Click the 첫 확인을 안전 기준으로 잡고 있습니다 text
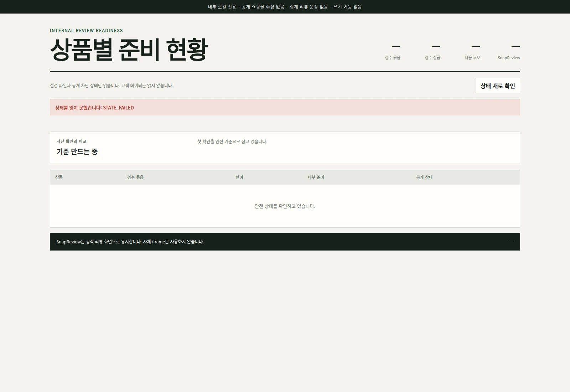Image resolution: width=570 pixels, height=392 pixels. (x=232, y=141)
